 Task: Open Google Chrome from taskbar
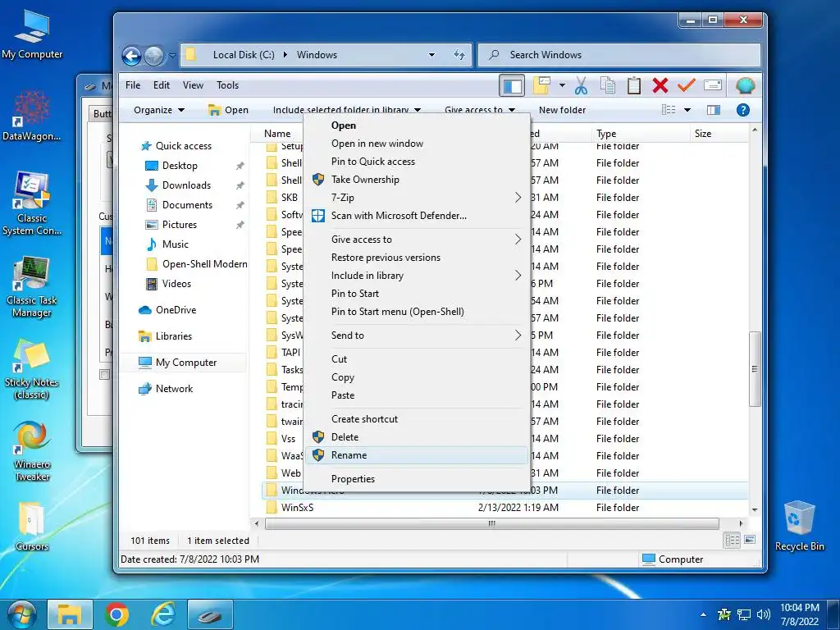[x=116, y=614]
